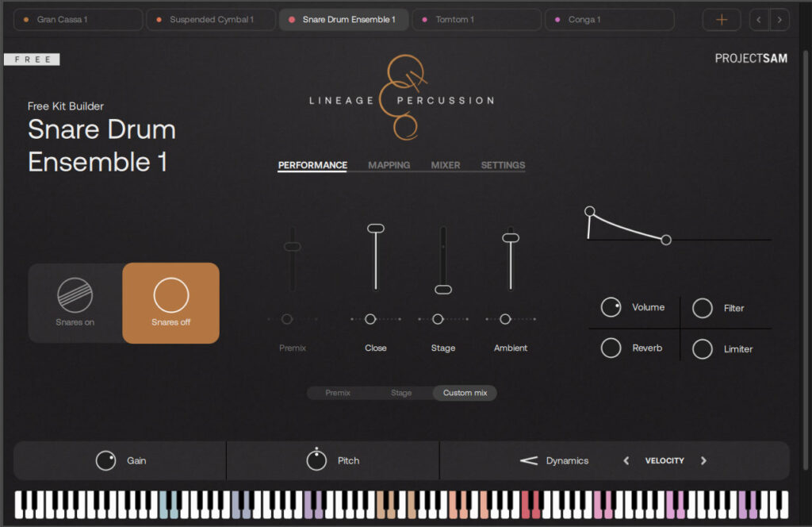Open the MIXER tab
Image resolution: width=812 pixels, height=527 pixels.
point(445,165)
